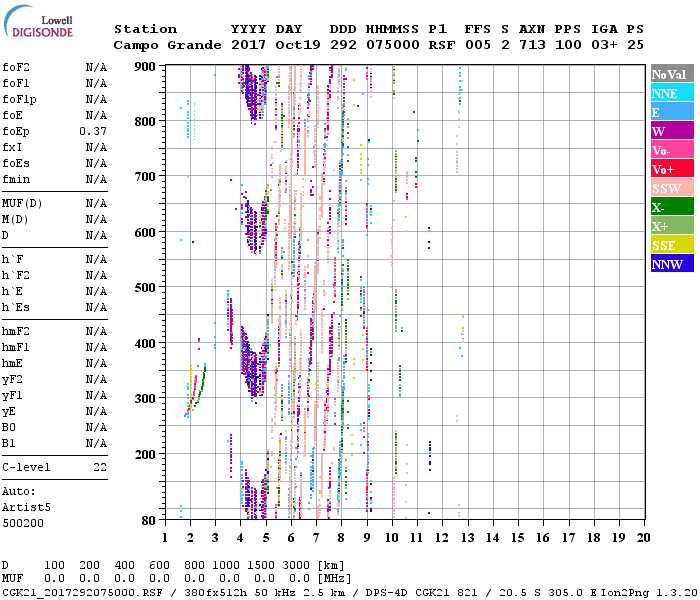This screenshot has width=700, height=600.
Task: Click the B1 parameter label
Action: pos(8,444)
